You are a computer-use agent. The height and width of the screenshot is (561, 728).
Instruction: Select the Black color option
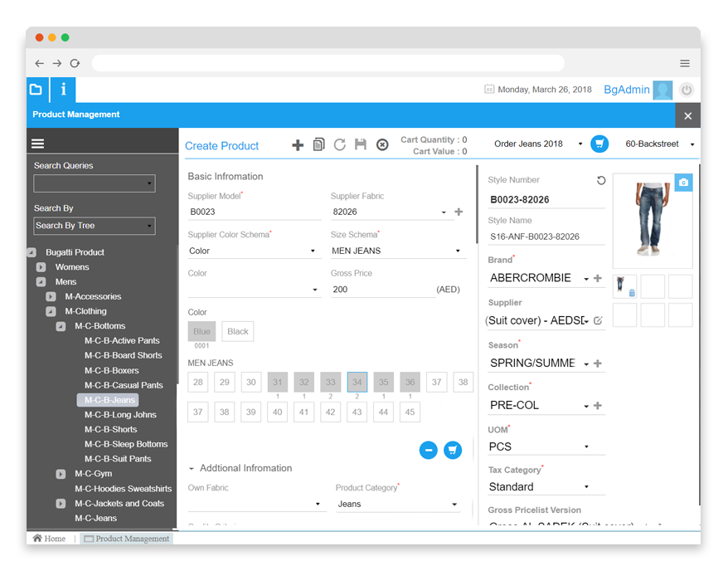click(238, 332)
